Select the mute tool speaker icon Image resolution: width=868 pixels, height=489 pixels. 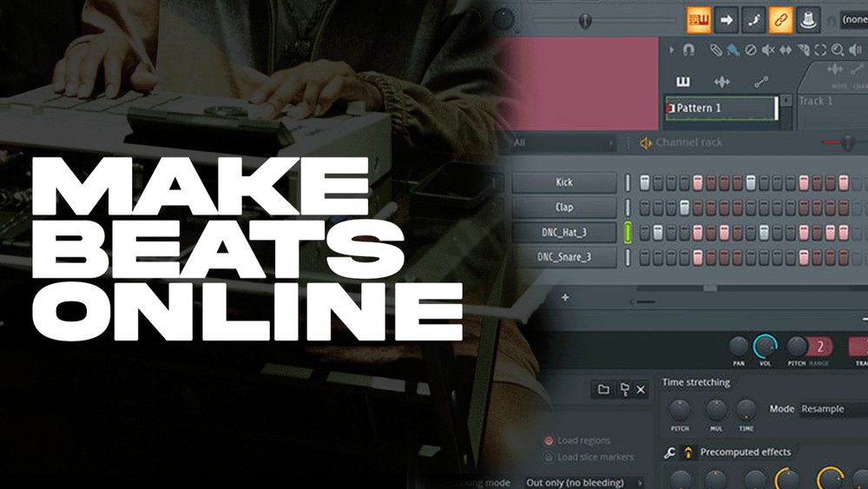769,50
